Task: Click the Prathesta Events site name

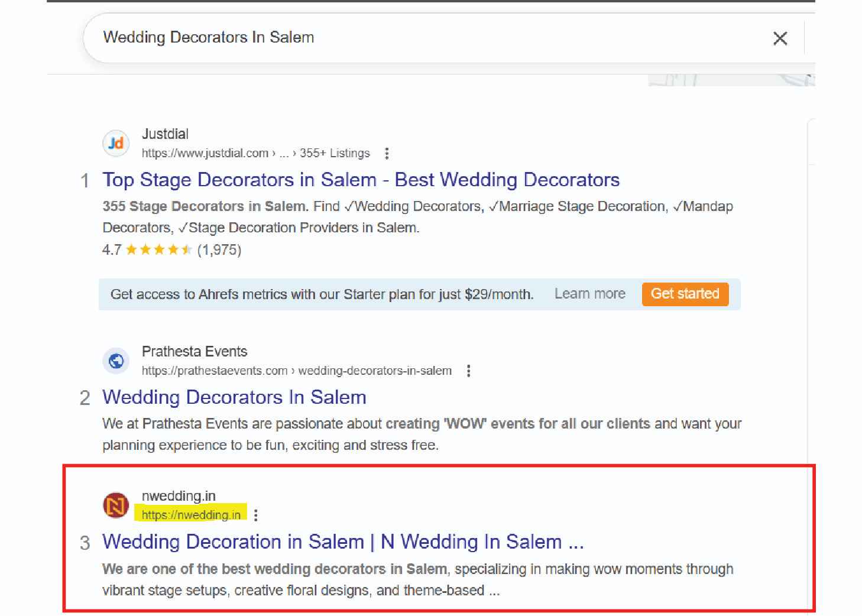Action: point(195,351)
